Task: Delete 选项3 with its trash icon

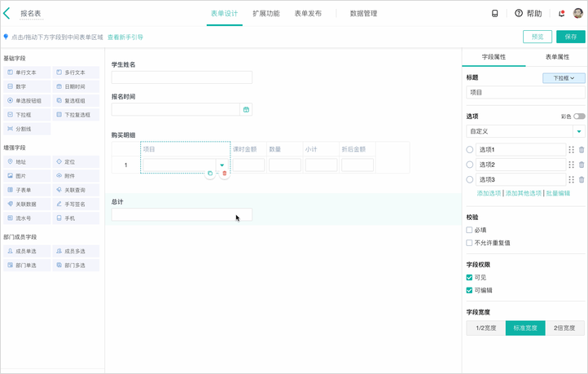Action: click(x=581, y=180)
